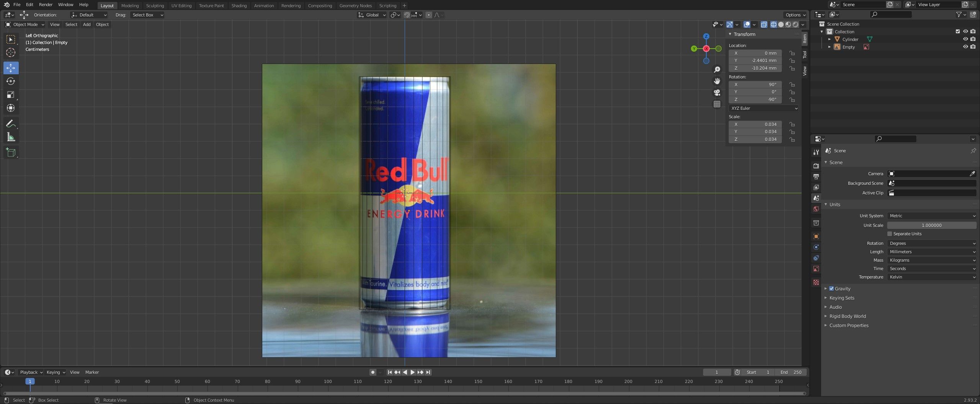Uncheck the Gravity checkbox
Viewport: 980px width, 404px height.
point(831,288)
